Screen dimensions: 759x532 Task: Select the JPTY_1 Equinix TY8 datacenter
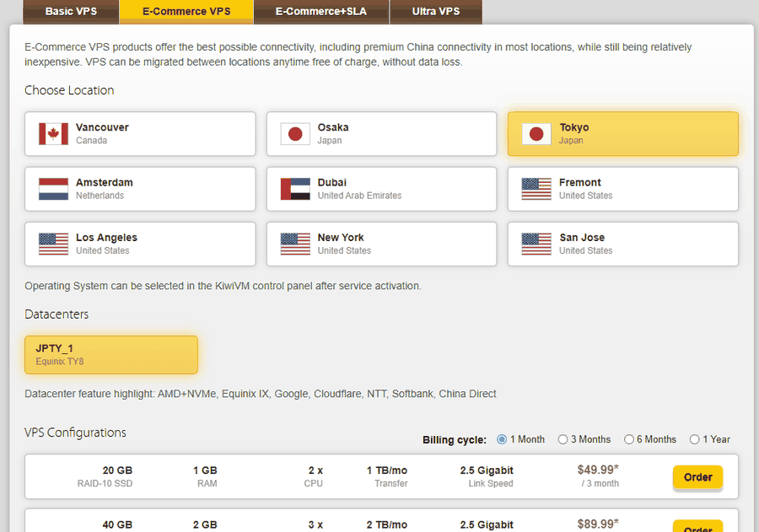click(111, 355)
